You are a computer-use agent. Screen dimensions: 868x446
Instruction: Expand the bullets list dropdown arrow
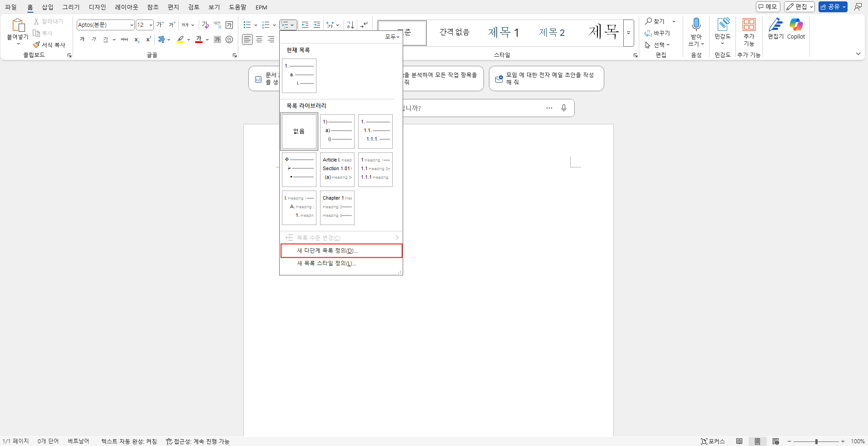[x=256, y=25]
